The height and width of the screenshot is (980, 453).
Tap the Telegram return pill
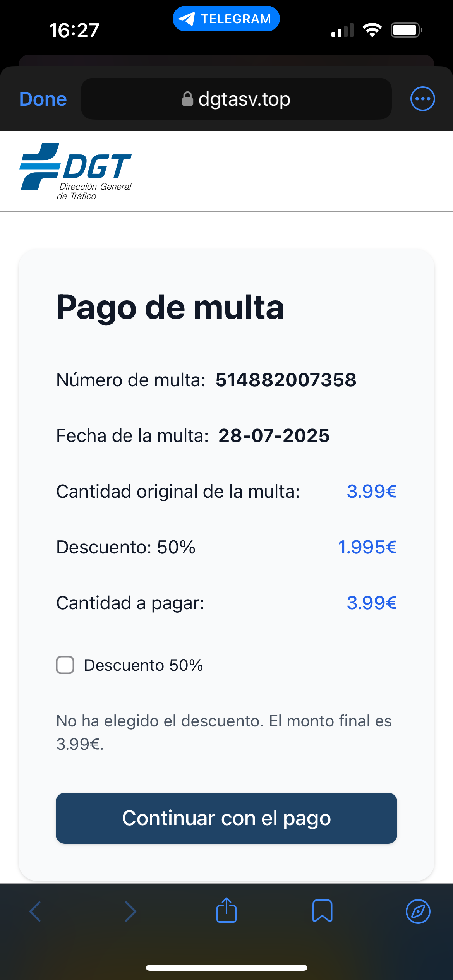pos(226,19)
